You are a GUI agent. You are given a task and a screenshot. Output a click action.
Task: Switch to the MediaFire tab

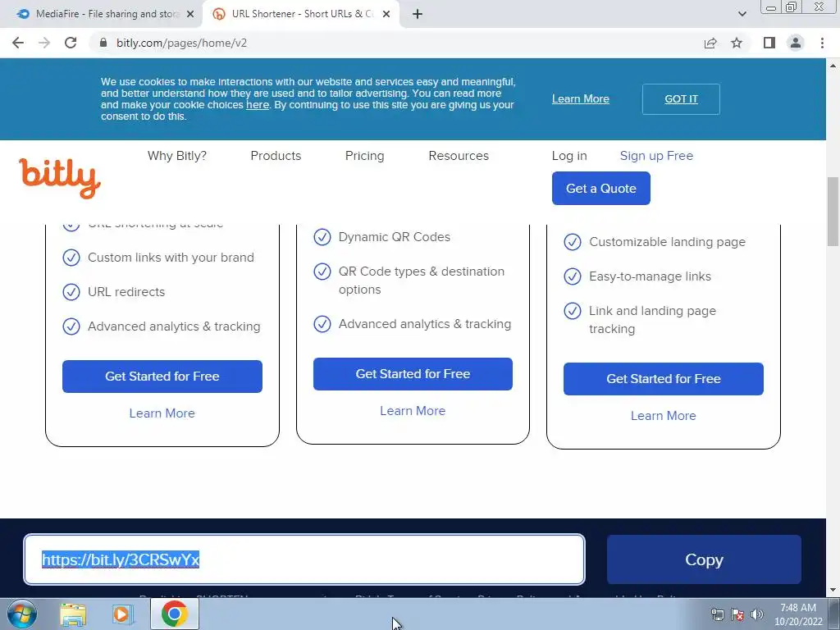(102, 14)
